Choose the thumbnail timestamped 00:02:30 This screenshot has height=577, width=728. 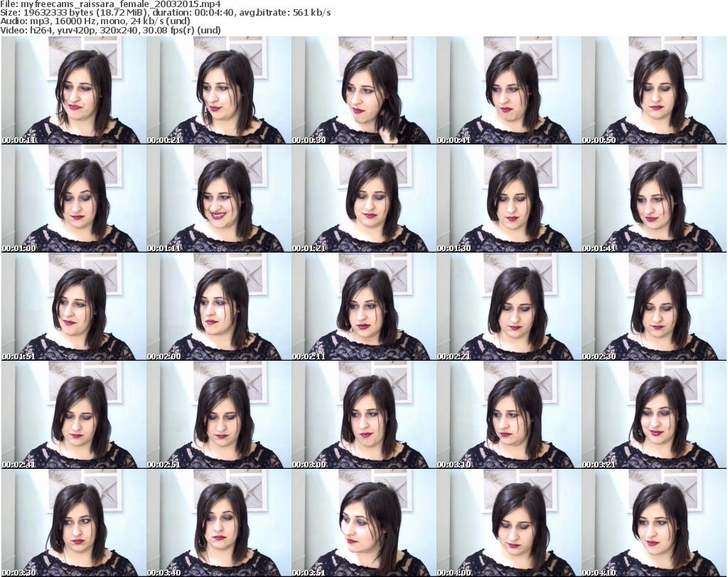coord(653,307)
